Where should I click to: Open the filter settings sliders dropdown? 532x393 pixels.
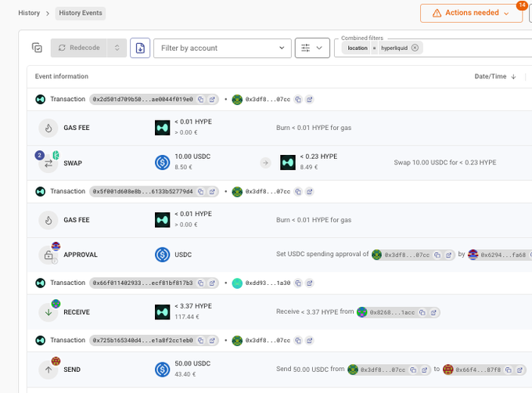(x=312, y=48)
